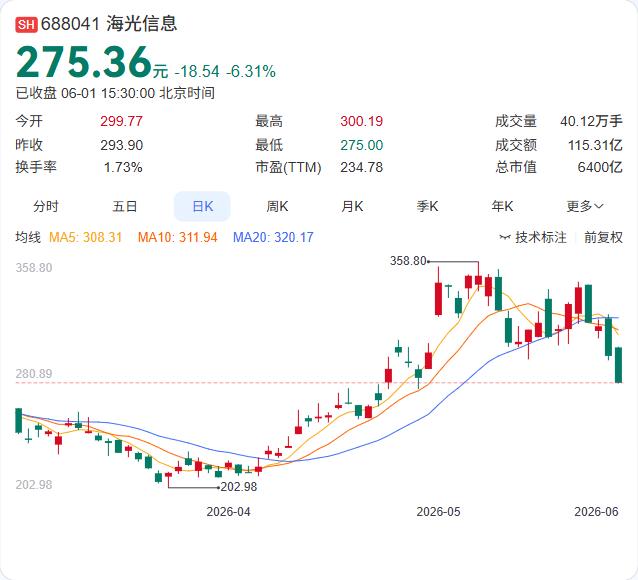Click the 均线 moving average label

tap(28, 237)
